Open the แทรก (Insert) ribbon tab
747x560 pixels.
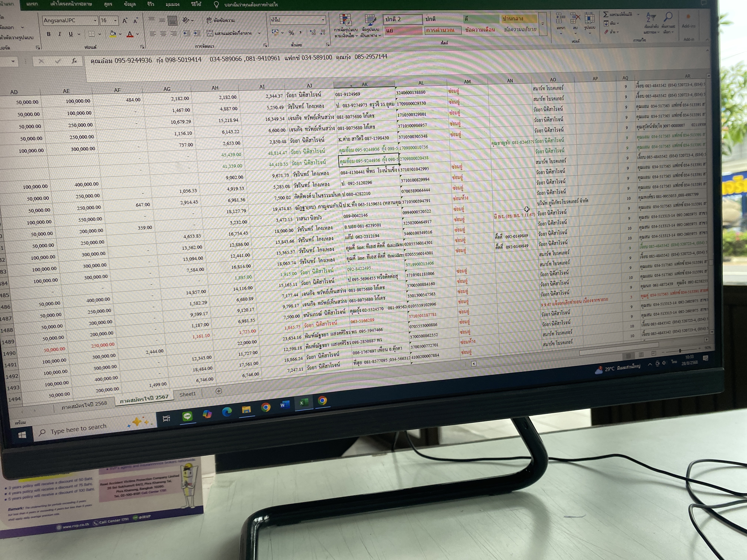click(32, 4)
